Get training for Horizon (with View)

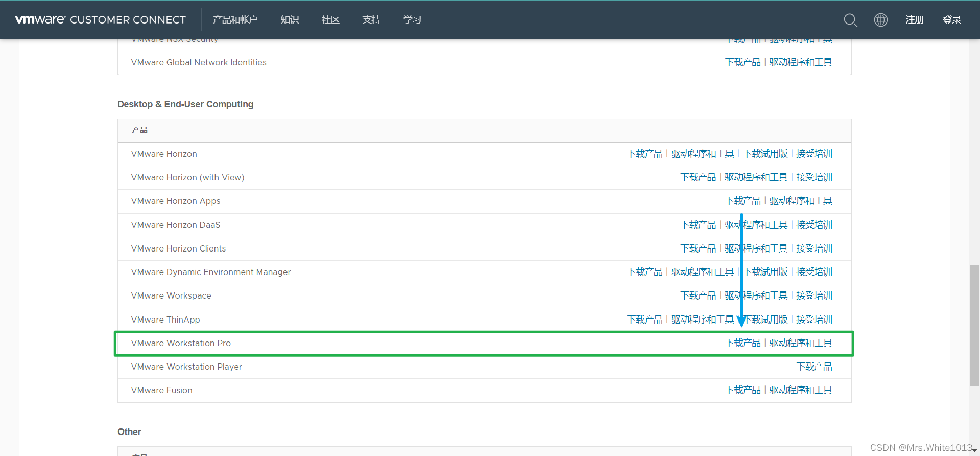(815, 177)
